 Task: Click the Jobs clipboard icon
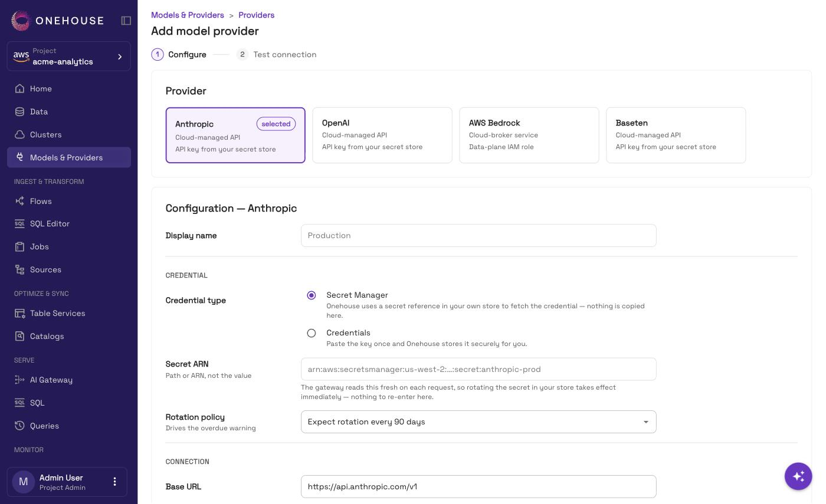tap(19, 246)
